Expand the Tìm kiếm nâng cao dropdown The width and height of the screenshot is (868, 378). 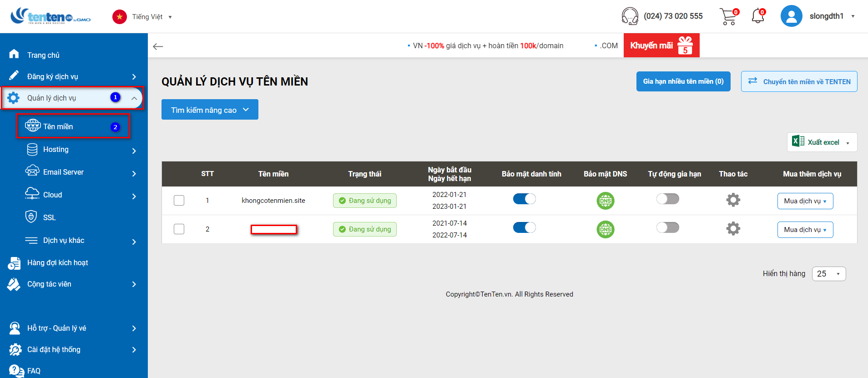(x=210, y=110)
